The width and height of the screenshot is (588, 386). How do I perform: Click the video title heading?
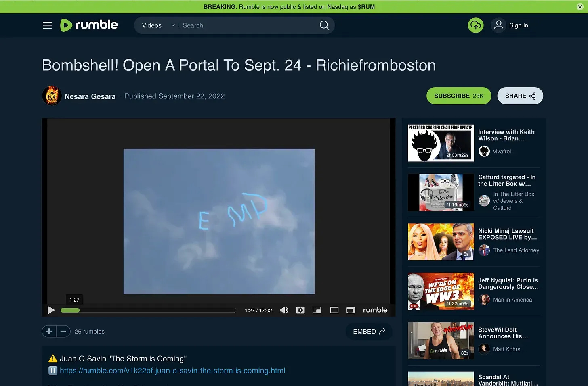point(239,65)
